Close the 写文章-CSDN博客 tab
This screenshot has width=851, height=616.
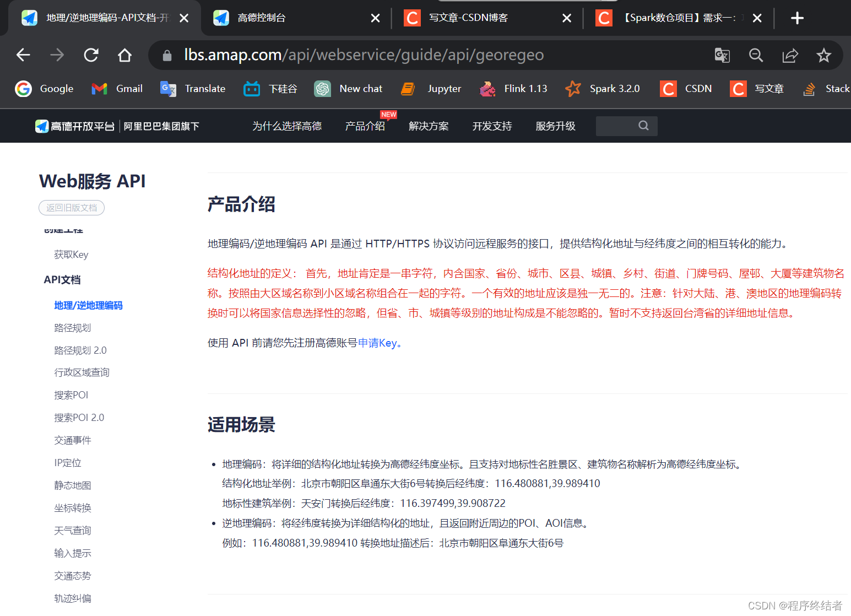pos(566,18)
